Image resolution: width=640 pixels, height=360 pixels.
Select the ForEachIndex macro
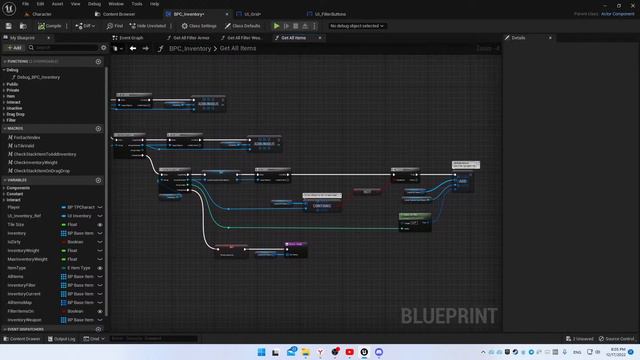[24, 138]
